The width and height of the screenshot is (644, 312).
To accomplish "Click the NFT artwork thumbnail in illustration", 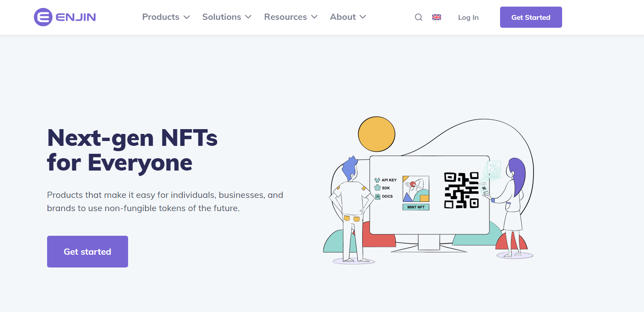I will click(416, 189).
